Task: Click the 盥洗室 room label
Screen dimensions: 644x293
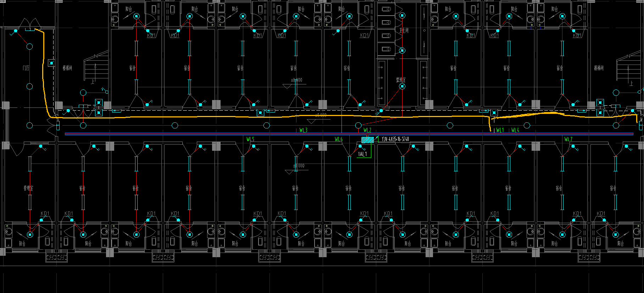Action: [x=401, y=80]
